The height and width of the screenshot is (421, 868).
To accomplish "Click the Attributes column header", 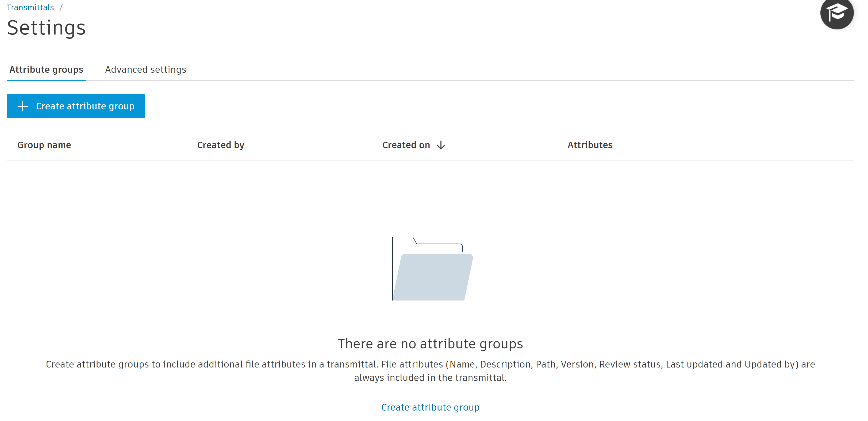I will [590, 145].
